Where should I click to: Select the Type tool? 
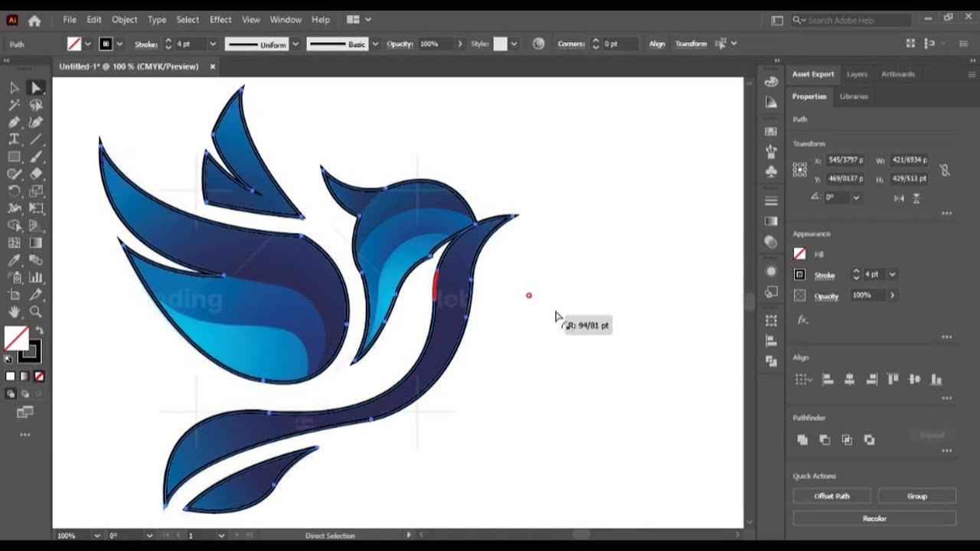tap(14, 139)
